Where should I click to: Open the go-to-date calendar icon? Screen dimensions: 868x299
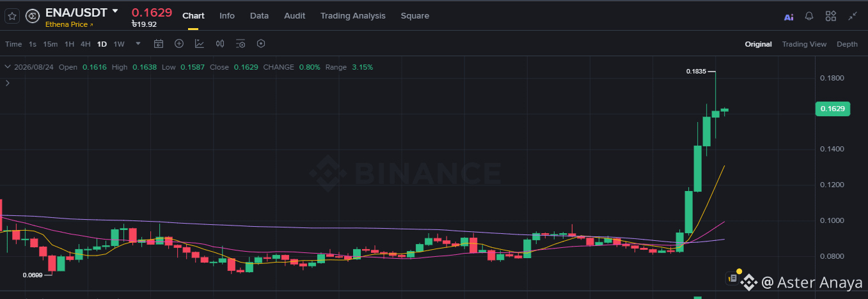click(x=159, y=44)
